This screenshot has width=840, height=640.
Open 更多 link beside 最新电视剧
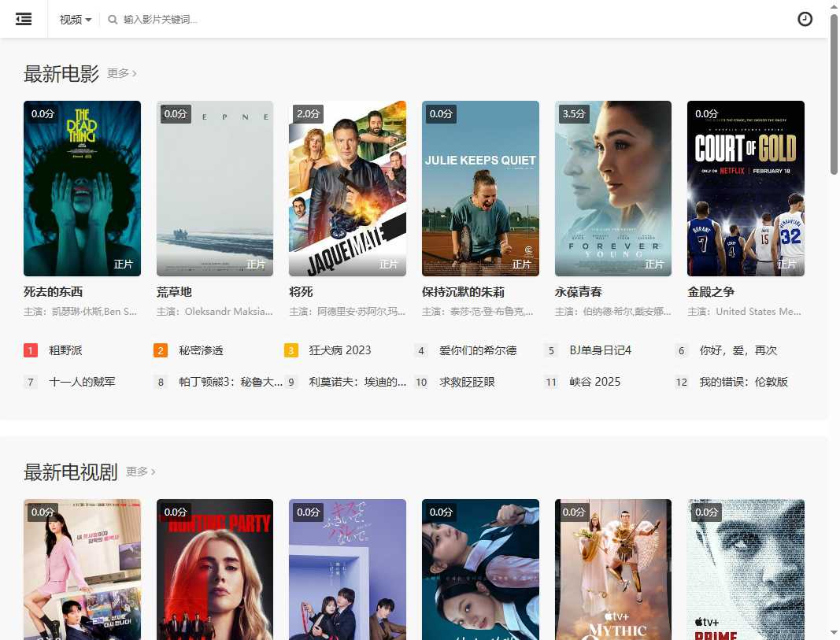click(x=141, y=472)
